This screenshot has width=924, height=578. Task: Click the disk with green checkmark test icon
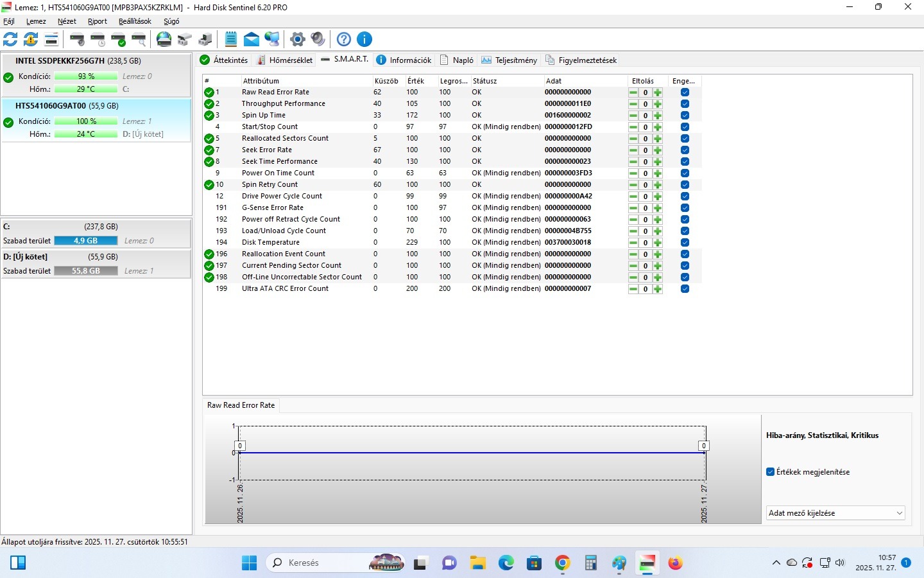click(118, 39)
